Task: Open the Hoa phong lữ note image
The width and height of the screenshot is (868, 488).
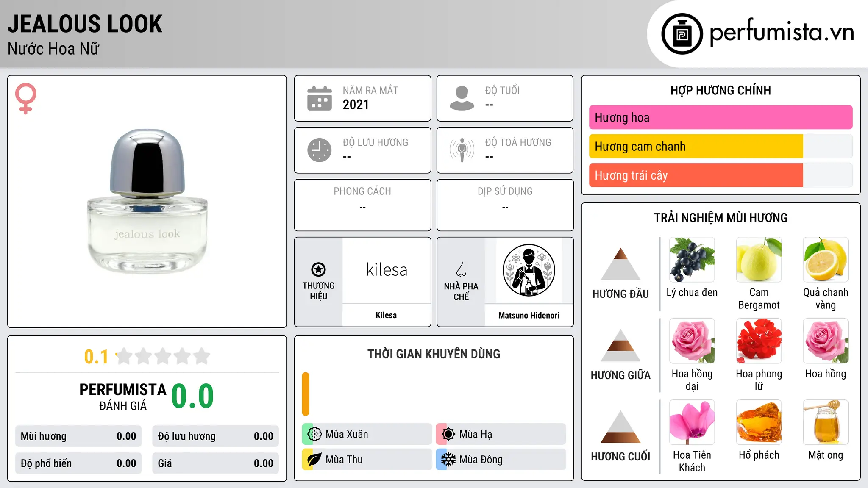Action: coord(759,341)
